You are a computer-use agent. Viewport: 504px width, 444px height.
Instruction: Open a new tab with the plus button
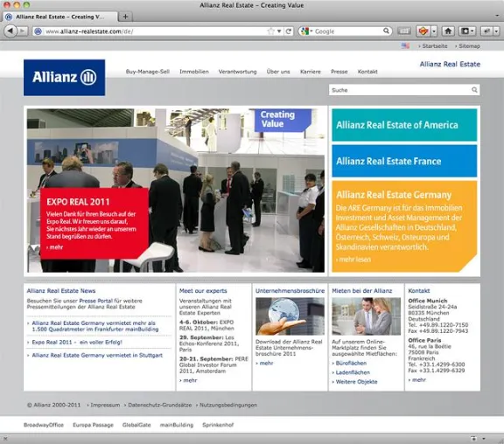coord(125,17)
